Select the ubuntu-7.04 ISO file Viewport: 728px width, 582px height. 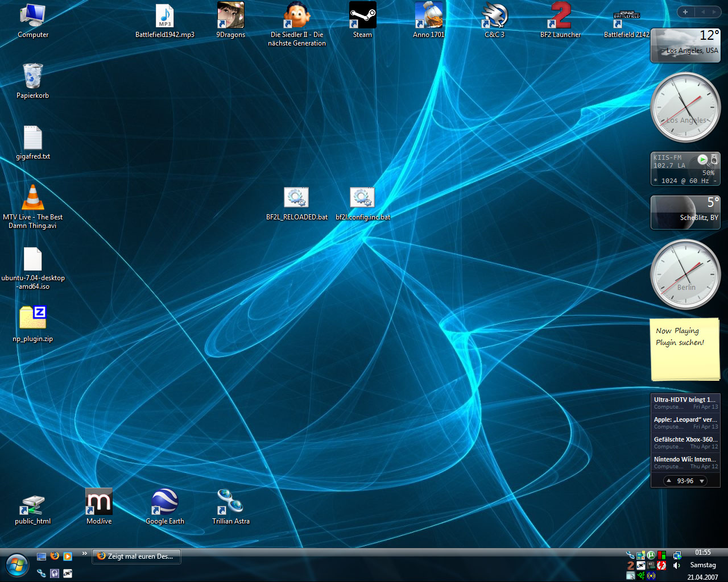[x=33, y=268]
